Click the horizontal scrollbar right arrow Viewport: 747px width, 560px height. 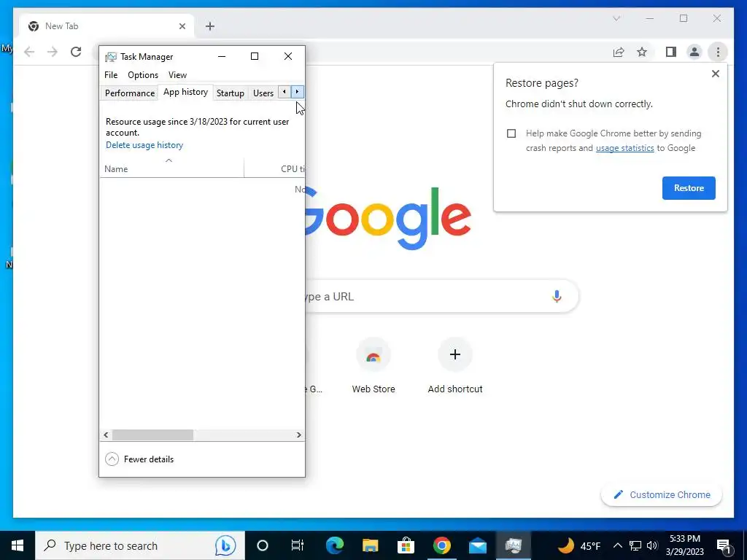coord(298,435)
